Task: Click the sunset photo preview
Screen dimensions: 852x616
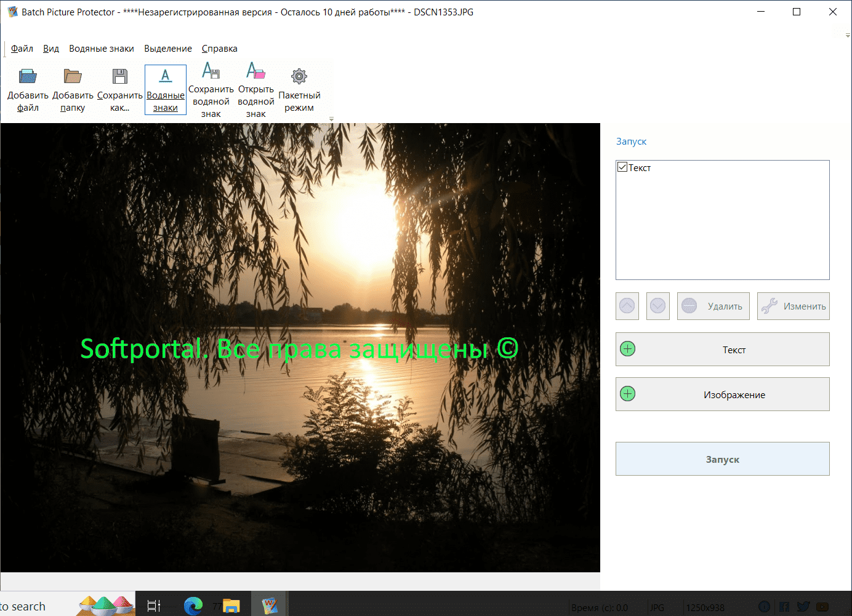Action: coord(300,348)
